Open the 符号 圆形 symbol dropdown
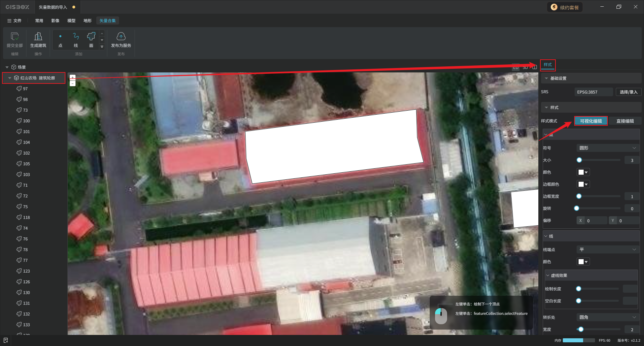The image size is (644, 346). tap(607, 148)
